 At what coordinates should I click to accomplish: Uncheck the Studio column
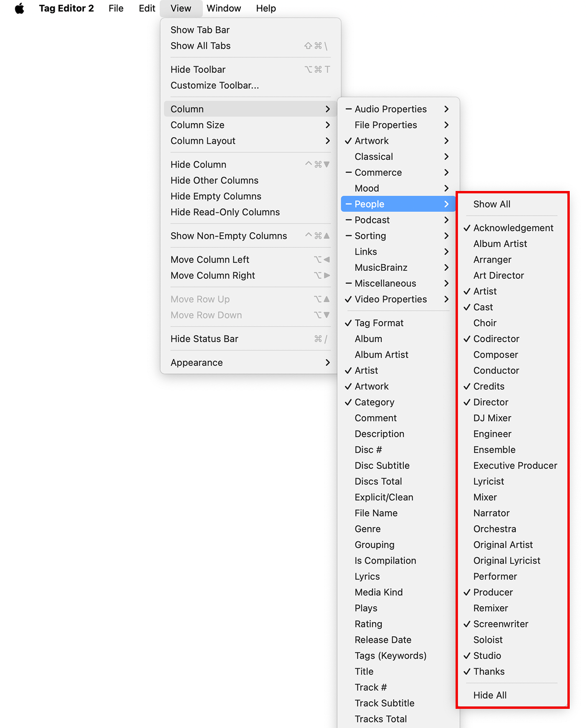[513, 656]
